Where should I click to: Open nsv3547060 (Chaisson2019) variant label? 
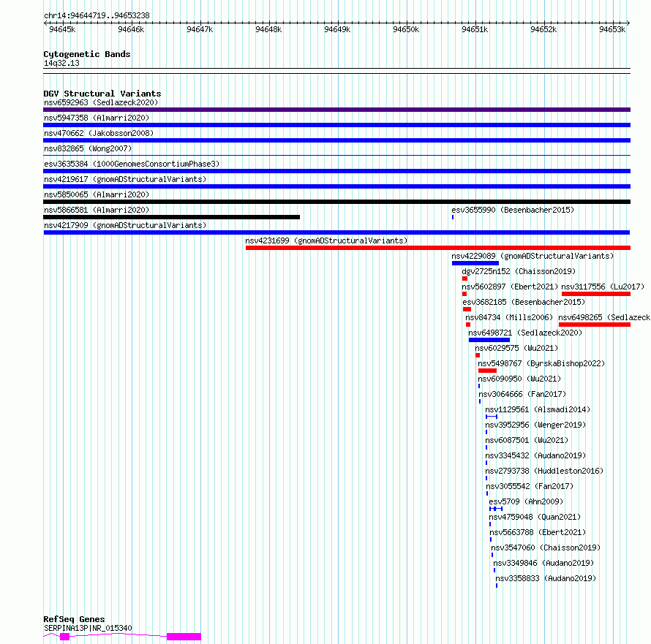pos(546,548)
